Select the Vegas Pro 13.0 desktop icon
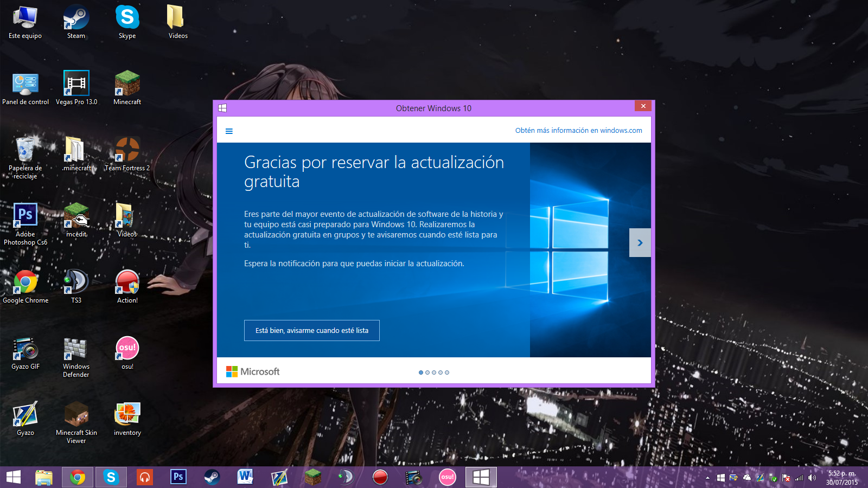868x488 pixels. click(x=76, y=88)
